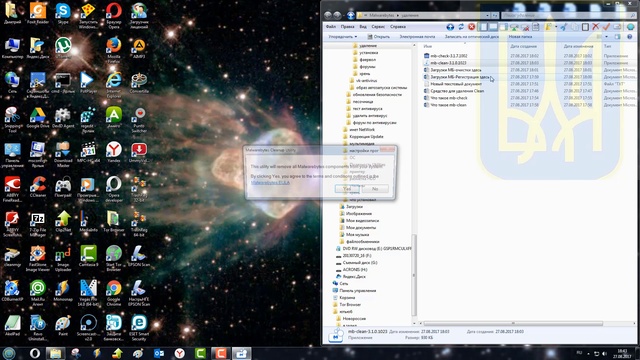
Task: Select the установка folder in the tree
Action: click(x=368, y=53)
